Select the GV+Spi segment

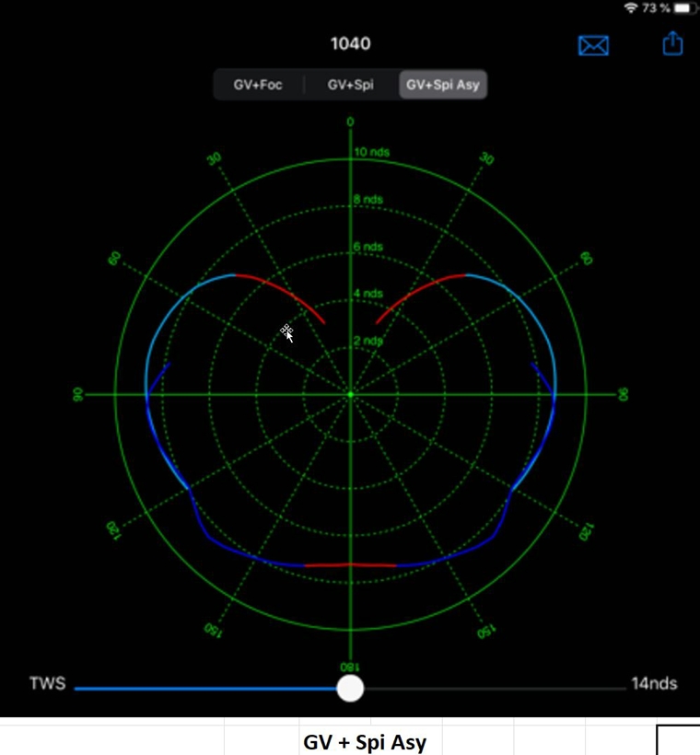coord(351,85)
